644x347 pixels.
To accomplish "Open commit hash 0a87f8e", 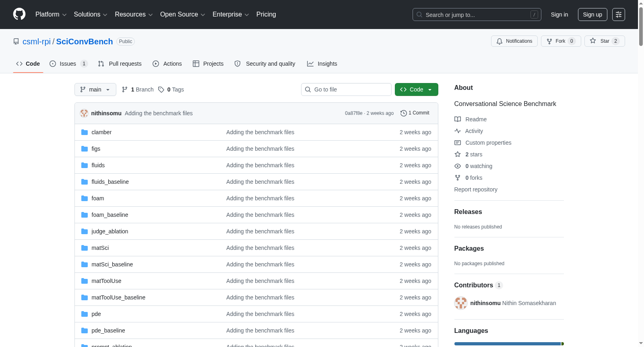I will [x=354, y=113].
